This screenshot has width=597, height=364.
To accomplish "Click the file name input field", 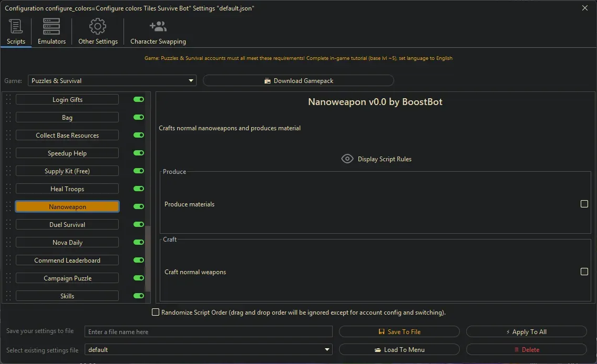I will point(209,332).
